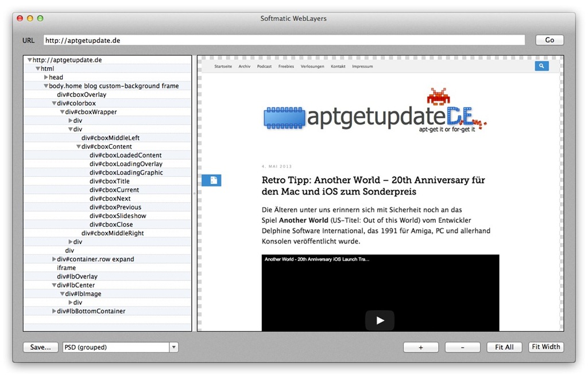Open the Verlosungen menu item
The width and height of the screenshot is (588, 375).
coord(312,67)
